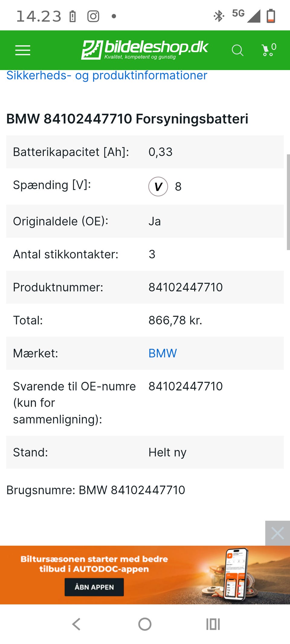This screenshot has width=290, height=644.
Task: Open the hamburger navigation menu
Action: [x=23, y=50]
